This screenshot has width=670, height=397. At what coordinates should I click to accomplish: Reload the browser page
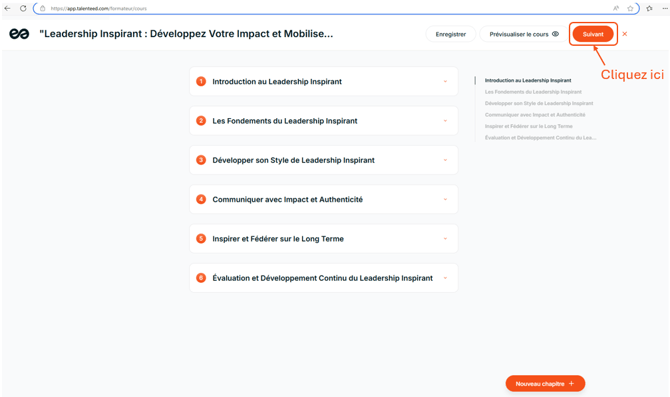(23, 8)
